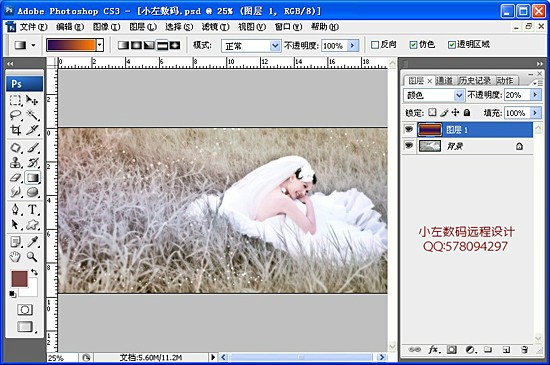Hide 图层 1 using its eye icon
This screenshot has width=550, height=365.
point(409,129)
